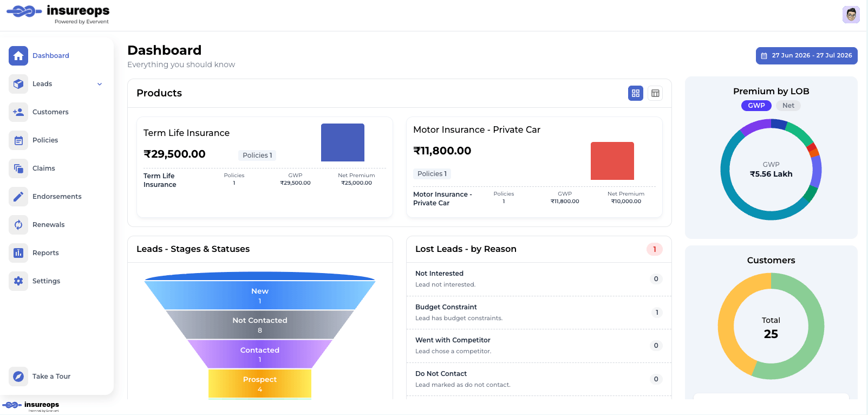Click Policies 1 badge on Term Life card

click(x=257, y=155)
